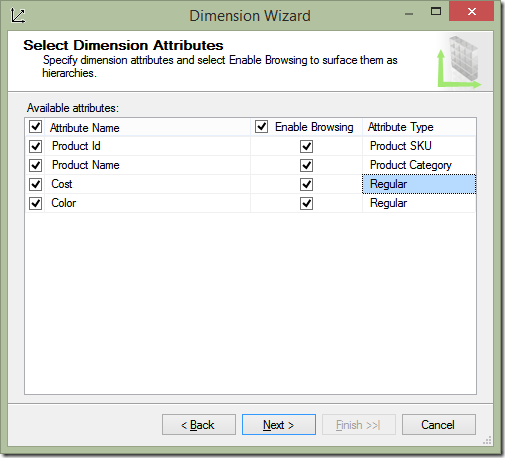Open the Regular attribute type for Color
This screenshot has width=505, height=458.
pos(419,203)
